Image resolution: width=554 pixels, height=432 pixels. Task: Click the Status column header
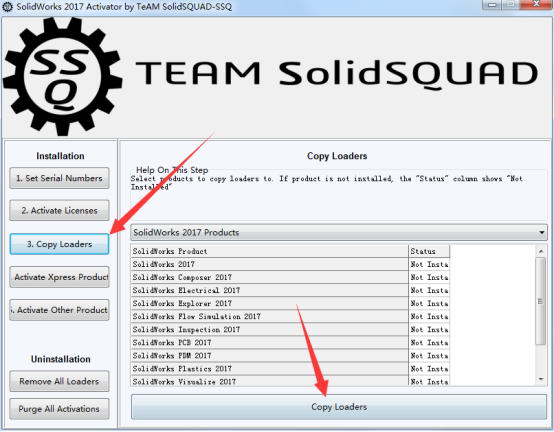(429, 251)
